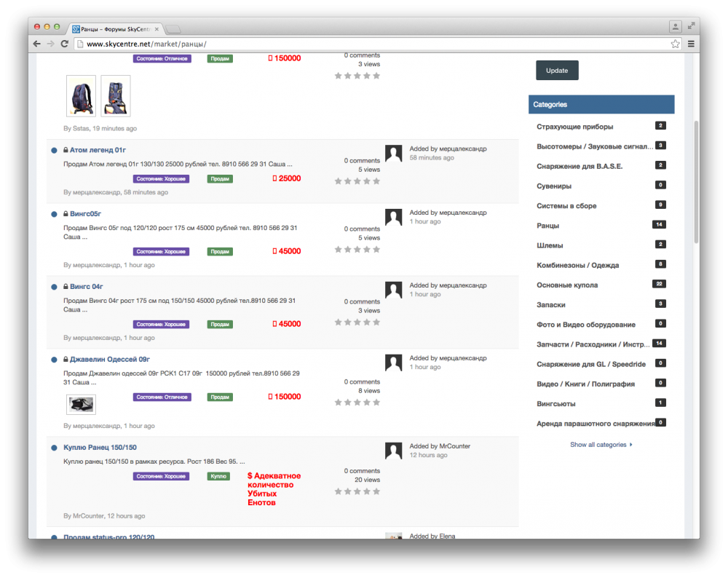Select the Ранцы – Форумы SkyCentre tab
The image size is (728, 578).
point(115,29)
